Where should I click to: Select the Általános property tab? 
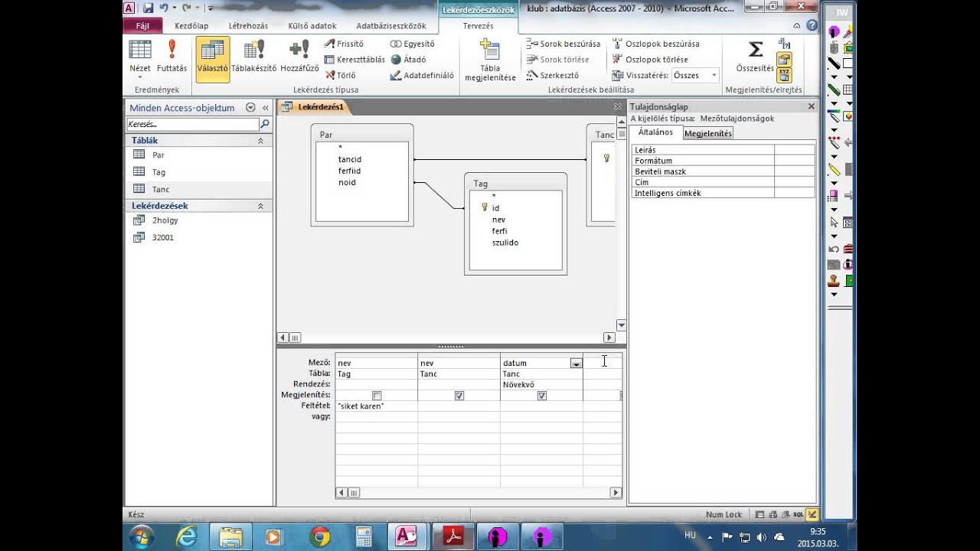[x=655, y=132]
